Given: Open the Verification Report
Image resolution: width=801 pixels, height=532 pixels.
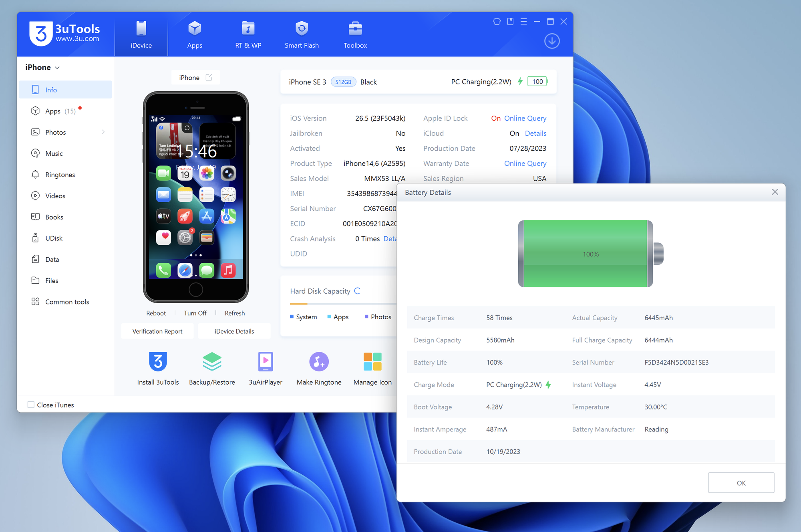Looking at the screenshot, I should coord(157,331).
